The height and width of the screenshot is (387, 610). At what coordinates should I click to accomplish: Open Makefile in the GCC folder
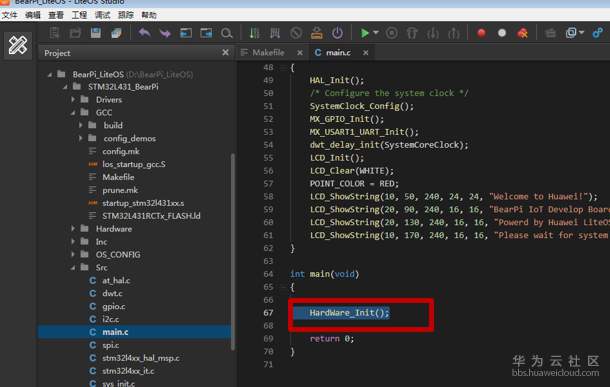(118, 177)
